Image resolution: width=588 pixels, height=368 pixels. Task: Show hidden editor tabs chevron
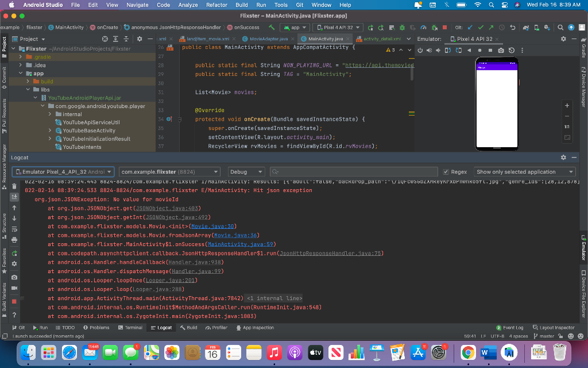[409, 39]
